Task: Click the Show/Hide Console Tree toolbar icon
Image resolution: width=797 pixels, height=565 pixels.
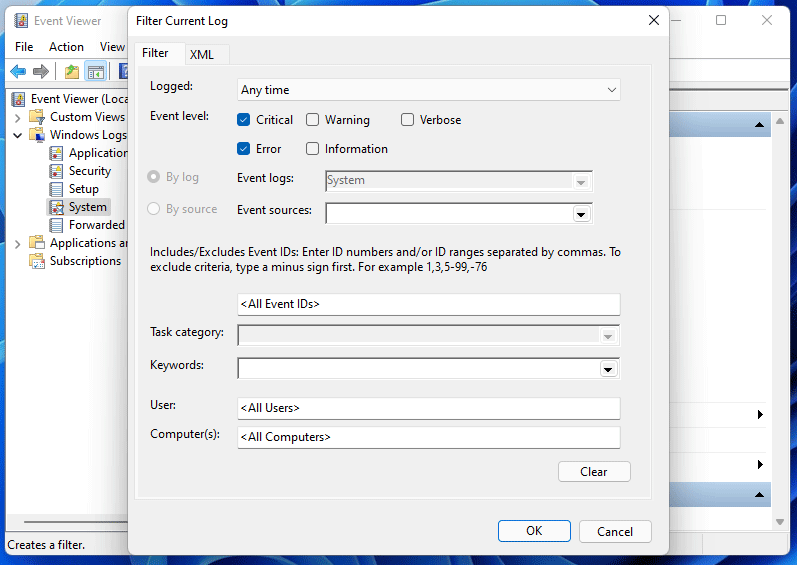Action: tap(96, 72)
